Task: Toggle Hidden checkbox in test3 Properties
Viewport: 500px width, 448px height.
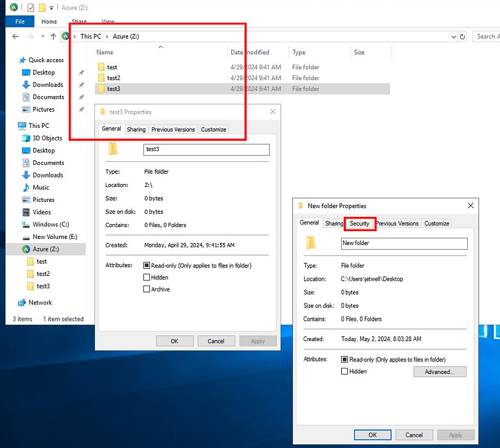Action: [x=147, y=277]
